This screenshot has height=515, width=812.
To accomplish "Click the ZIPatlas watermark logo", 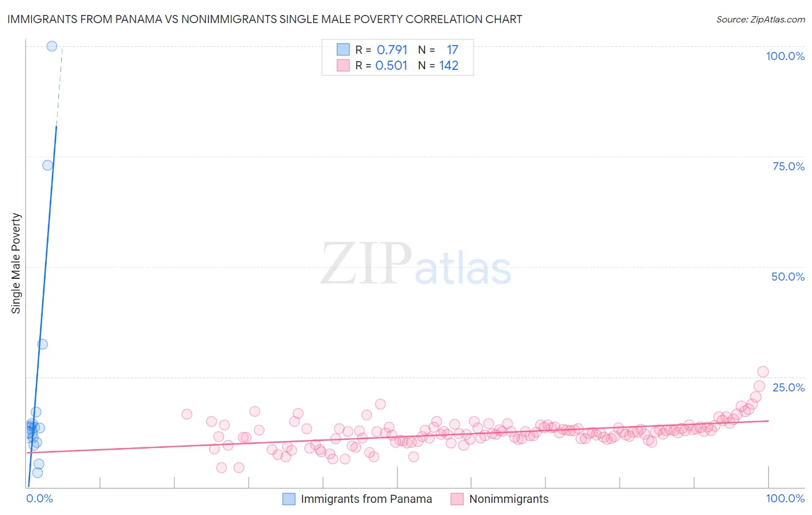I will coord(416,264).
